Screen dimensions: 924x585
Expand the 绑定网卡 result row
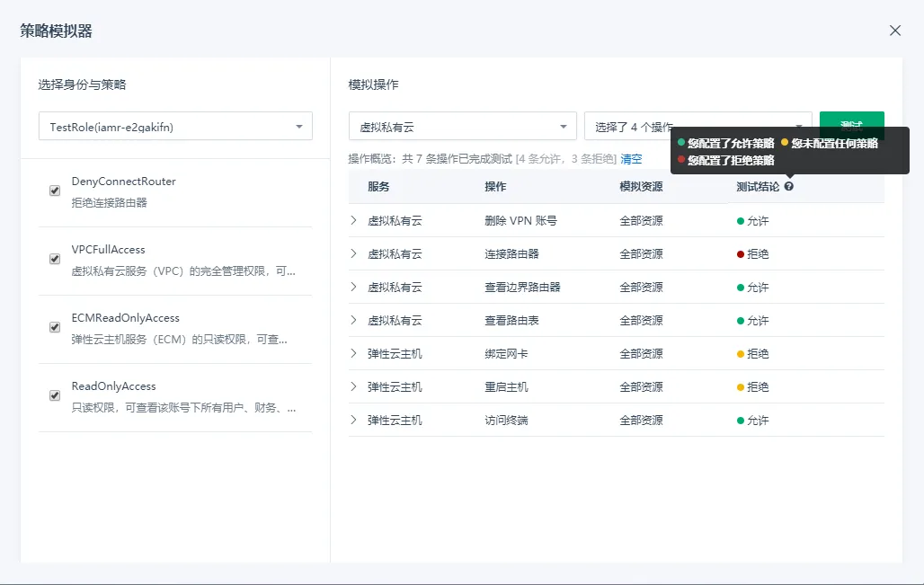(354, 354)
